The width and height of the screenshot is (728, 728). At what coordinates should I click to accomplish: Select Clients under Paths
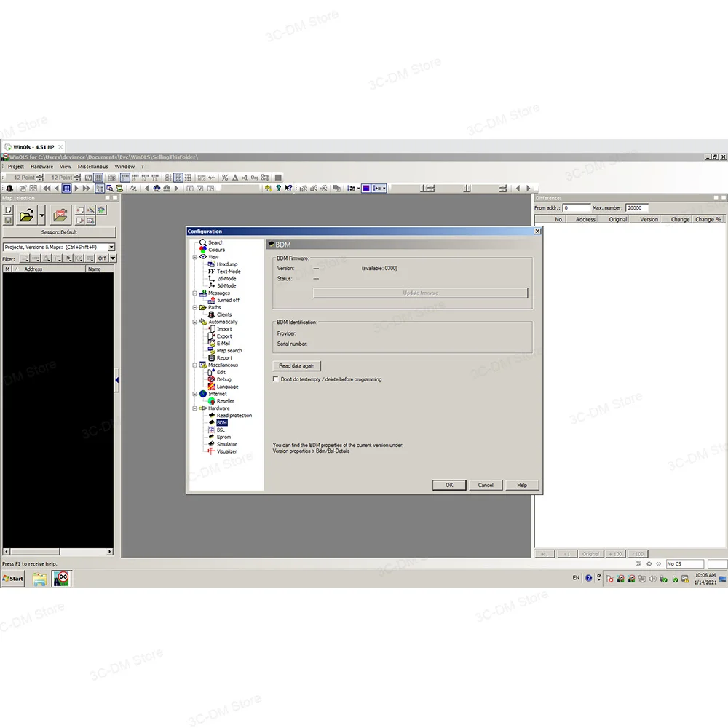[x=224, y=314]
